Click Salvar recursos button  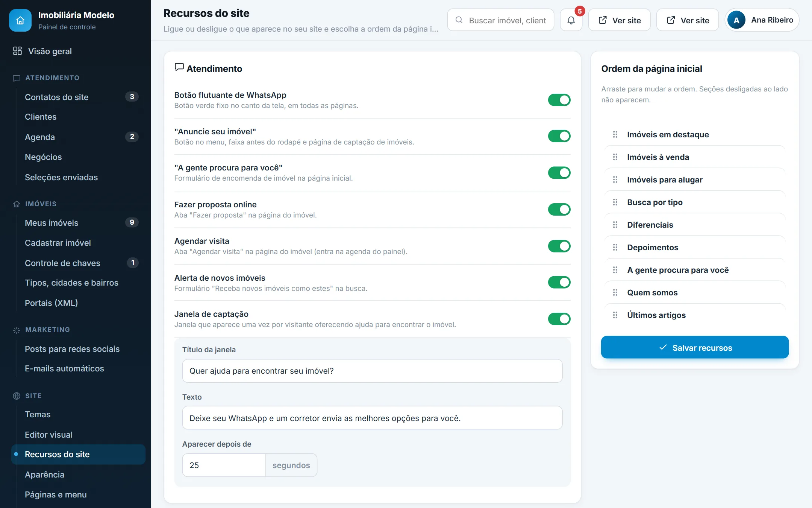click(x=695, y=347)
